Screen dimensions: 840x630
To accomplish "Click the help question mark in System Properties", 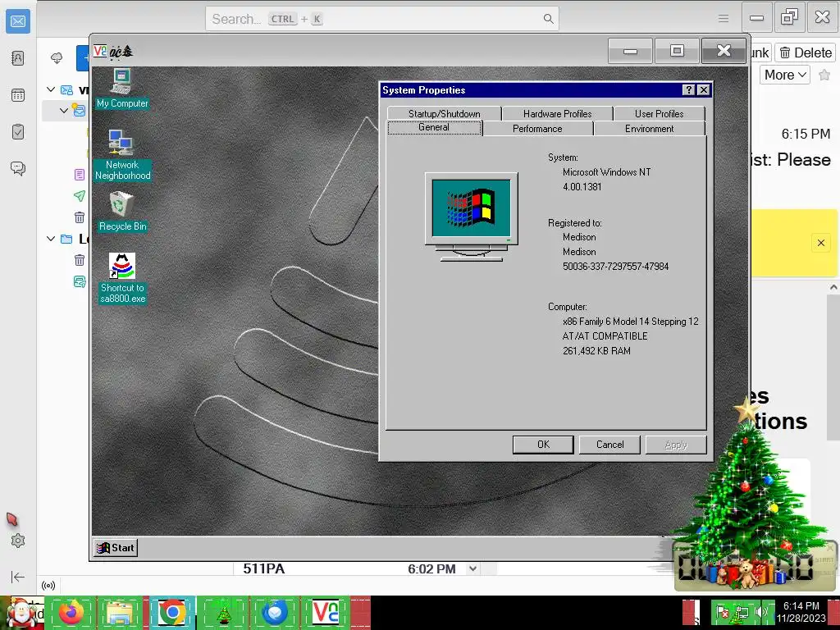I will [689, 90].
